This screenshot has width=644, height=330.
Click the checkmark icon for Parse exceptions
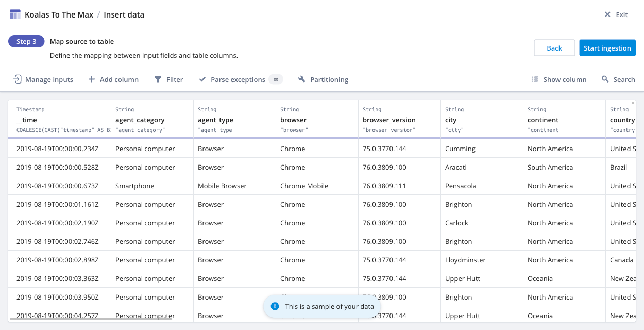click(202, 79)
